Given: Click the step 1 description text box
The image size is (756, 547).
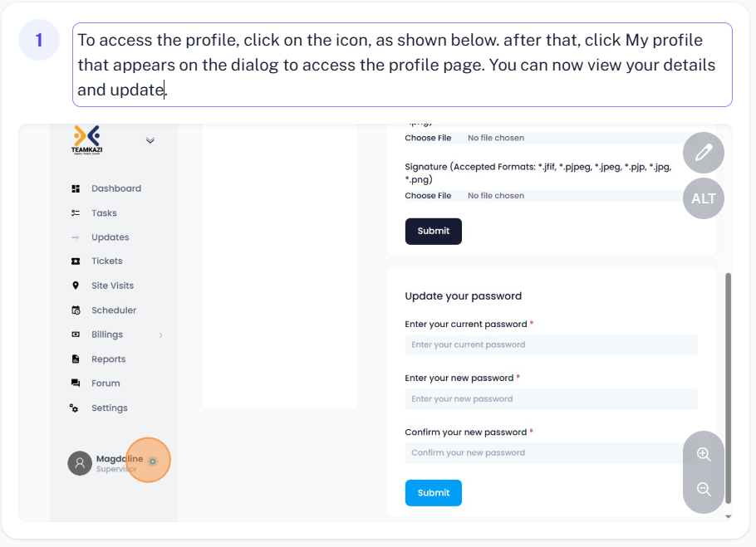Looking at the screenshot, I should click(x=402, y=65).
